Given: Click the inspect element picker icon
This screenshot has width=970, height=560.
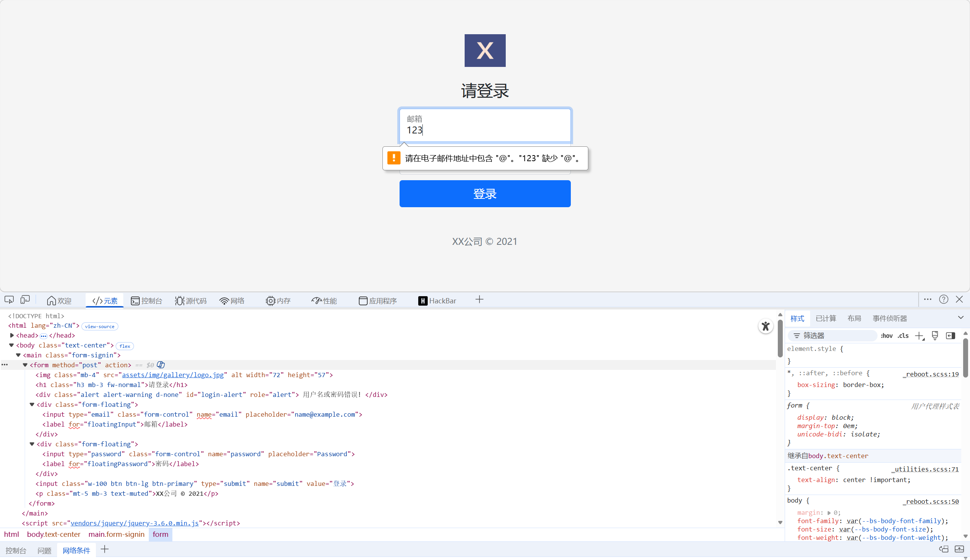Looking at the screenshot, I should coord(9,300).
